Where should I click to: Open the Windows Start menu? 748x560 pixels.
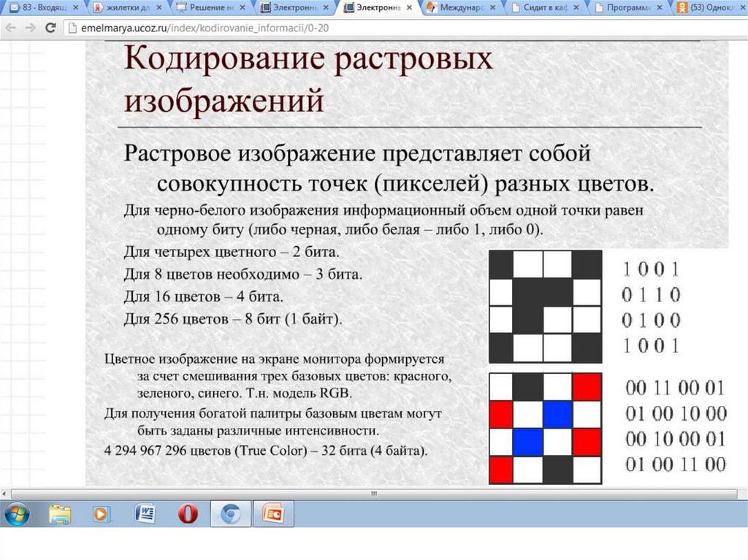coord(17,514)
